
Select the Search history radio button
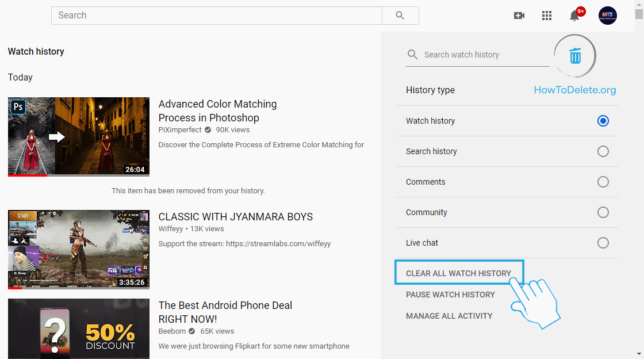click(603, 151)
